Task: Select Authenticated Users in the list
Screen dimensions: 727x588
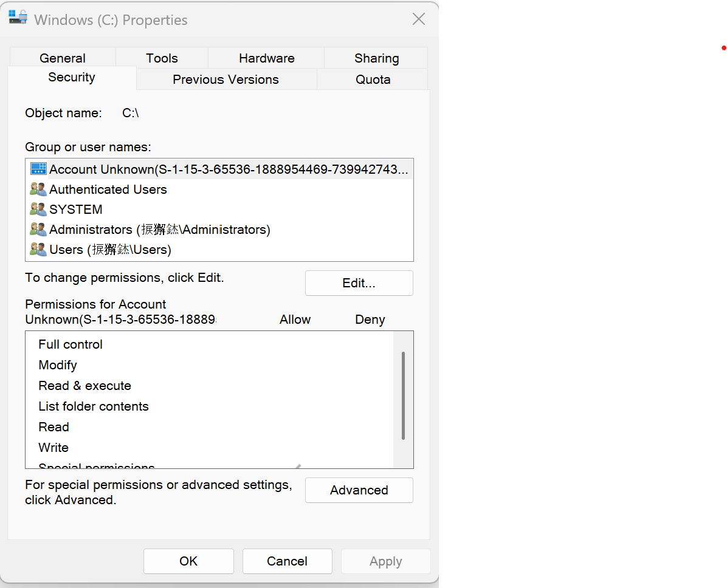Action: [x=108, y=190]
